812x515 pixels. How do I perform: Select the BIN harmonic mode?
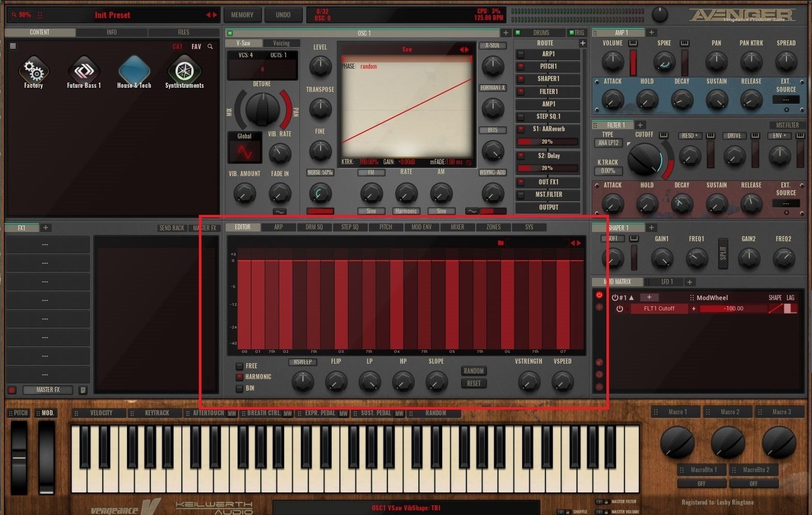(x=240, y=388)
